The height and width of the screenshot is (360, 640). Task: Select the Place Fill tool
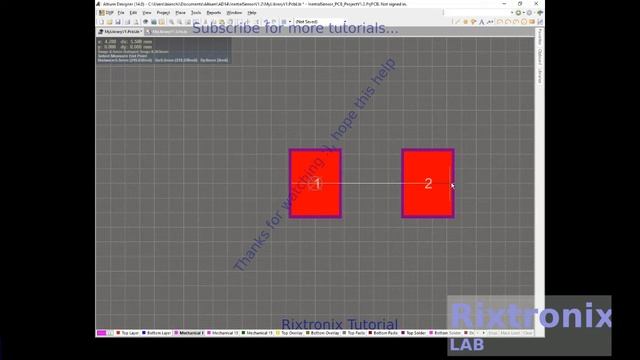coord(532,22)
